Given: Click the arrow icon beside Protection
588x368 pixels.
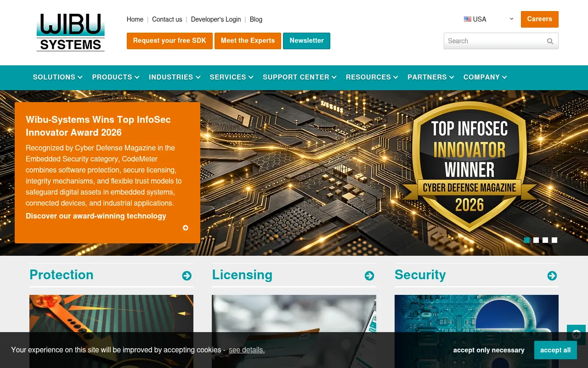Looking at the screenshot, I should point(187,276).
